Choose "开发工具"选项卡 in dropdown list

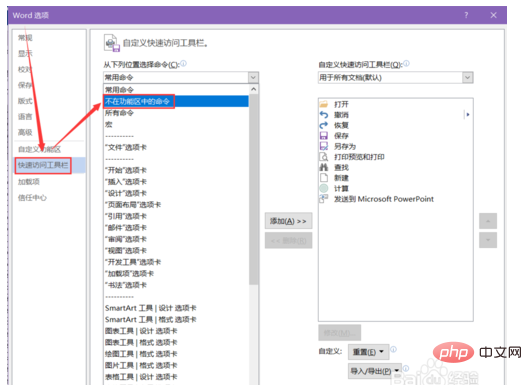click(176, 262)
